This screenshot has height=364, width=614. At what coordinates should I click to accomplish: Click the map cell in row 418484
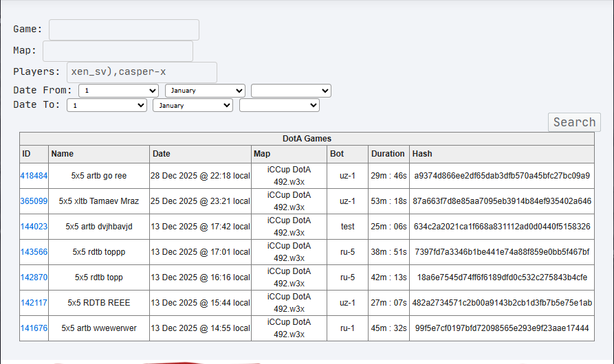coord(289,176)
